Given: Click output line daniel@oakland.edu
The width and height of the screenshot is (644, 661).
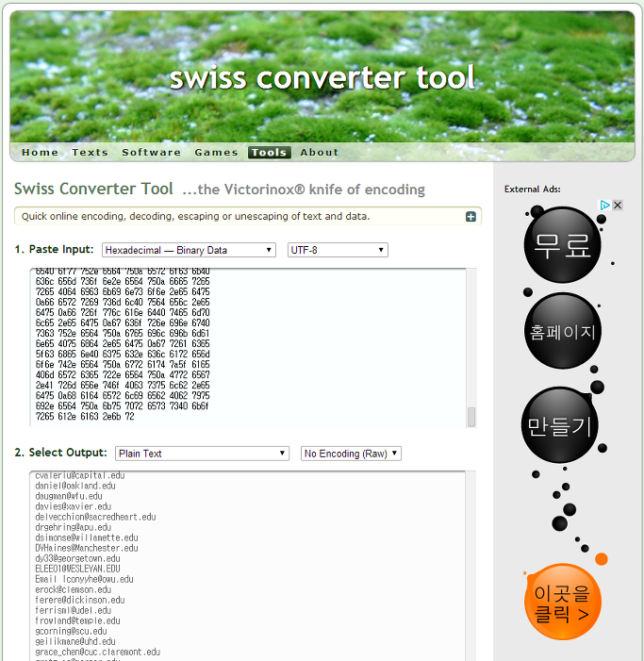Looking at the screenshot, I should click(x=75, y=486).
